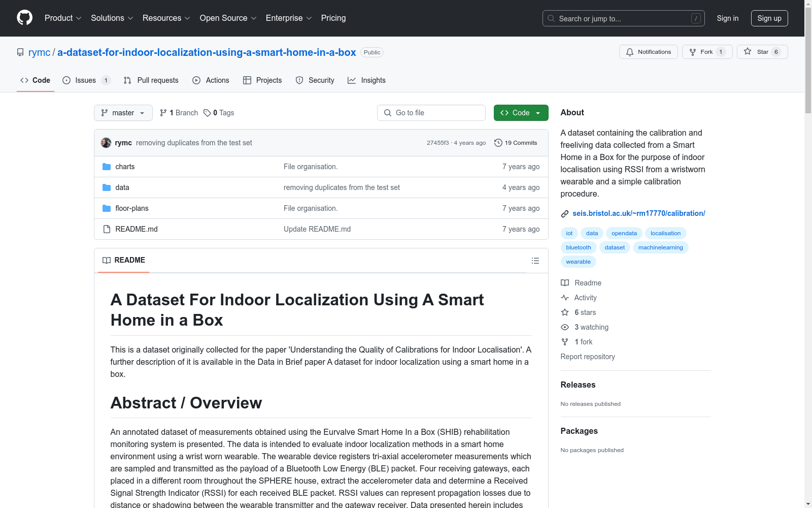The image size is (812, 508).
Task: Open the green Code dropdown button
Action: tap(521, 113)
